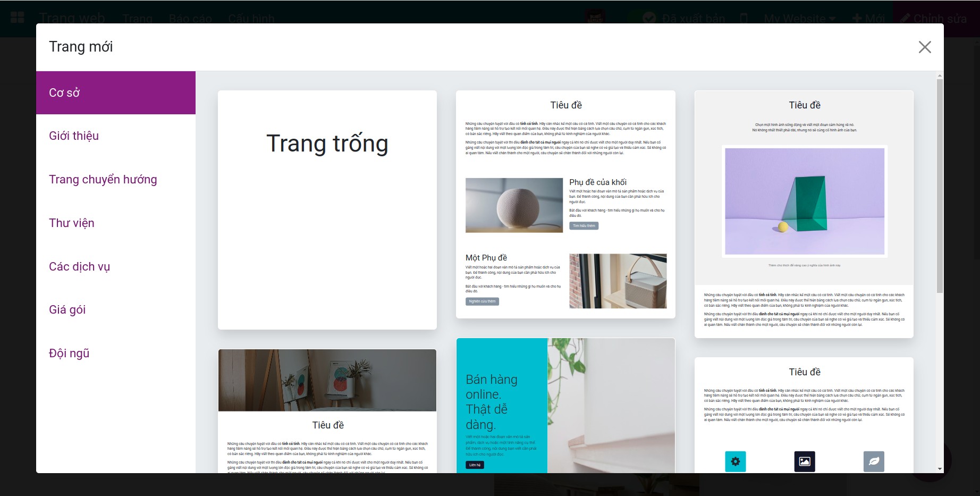The image size is (980, 496).
Task: Click the gray leaf icon in bottom template
Action: point(874,461)
